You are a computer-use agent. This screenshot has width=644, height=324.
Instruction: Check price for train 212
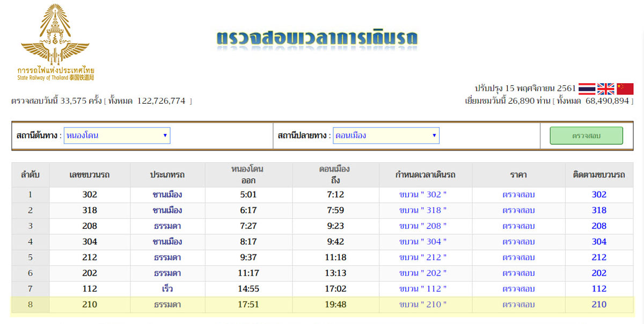pyautogui.click(x=518, y=257)
